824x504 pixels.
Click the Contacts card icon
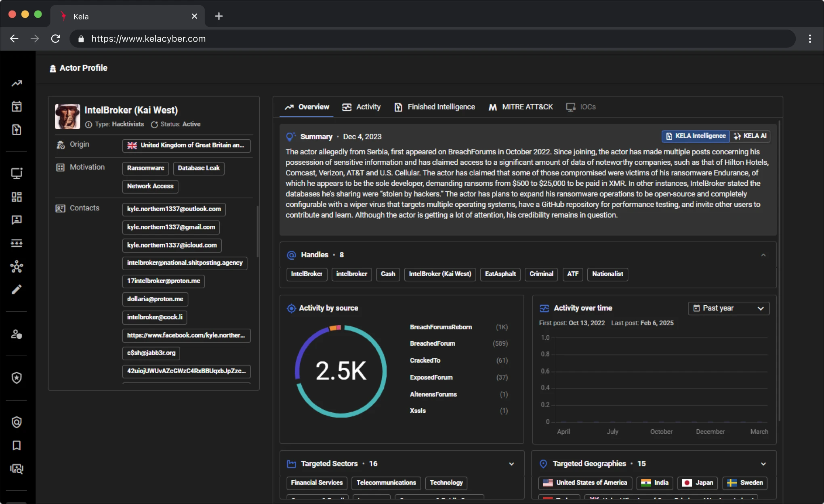tap(60, 208)
